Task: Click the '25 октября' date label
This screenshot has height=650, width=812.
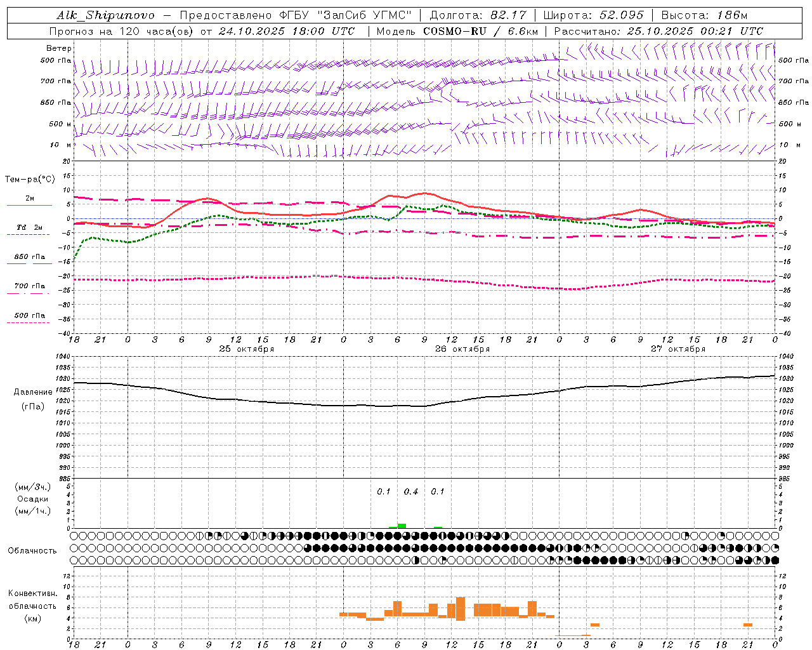Action: (247, 349)
